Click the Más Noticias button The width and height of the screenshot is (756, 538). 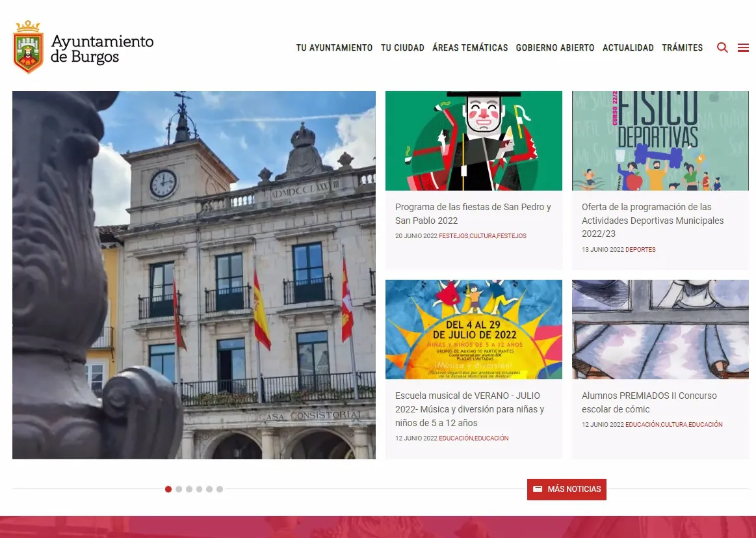567,489
